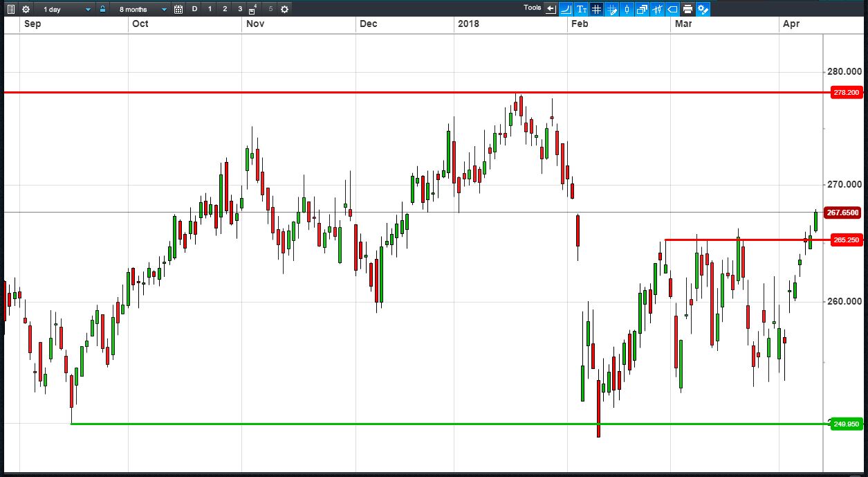
Task: Click the Nov label on time axis
Action: [x=255, y=24]
